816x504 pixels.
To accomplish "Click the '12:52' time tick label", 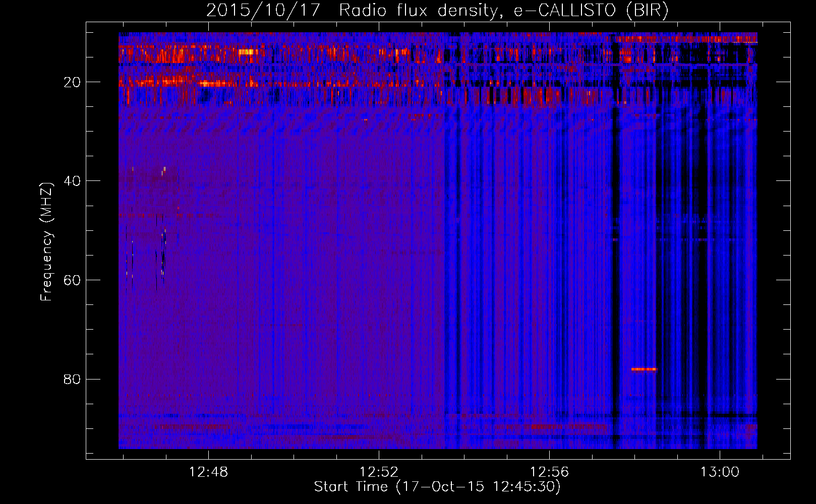I will (379, 472).
